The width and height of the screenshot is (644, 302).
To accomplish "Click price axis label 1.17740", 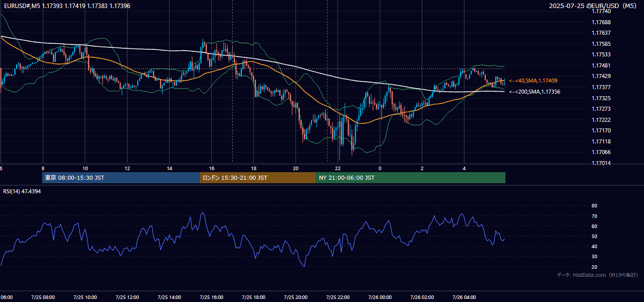I will point(601,12).
